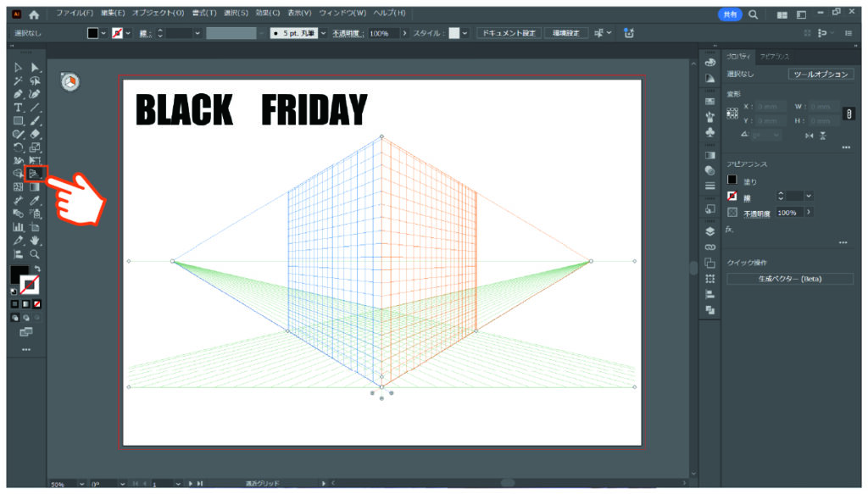
Task: Click the Home icon in top bar
Action: pyautogui.click(x=34, y=14)
